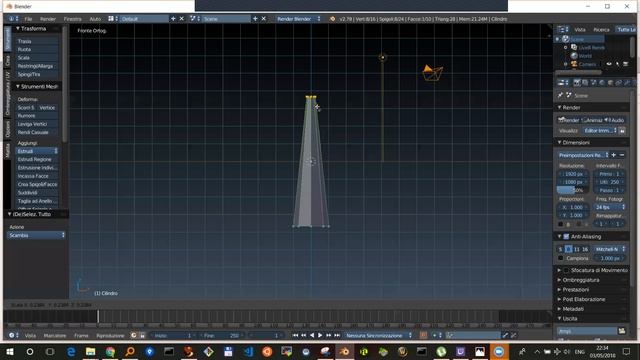Open the Render Blender engine dropdown
640x360 pixels.
pyautogui.click(x=298, y=19)
